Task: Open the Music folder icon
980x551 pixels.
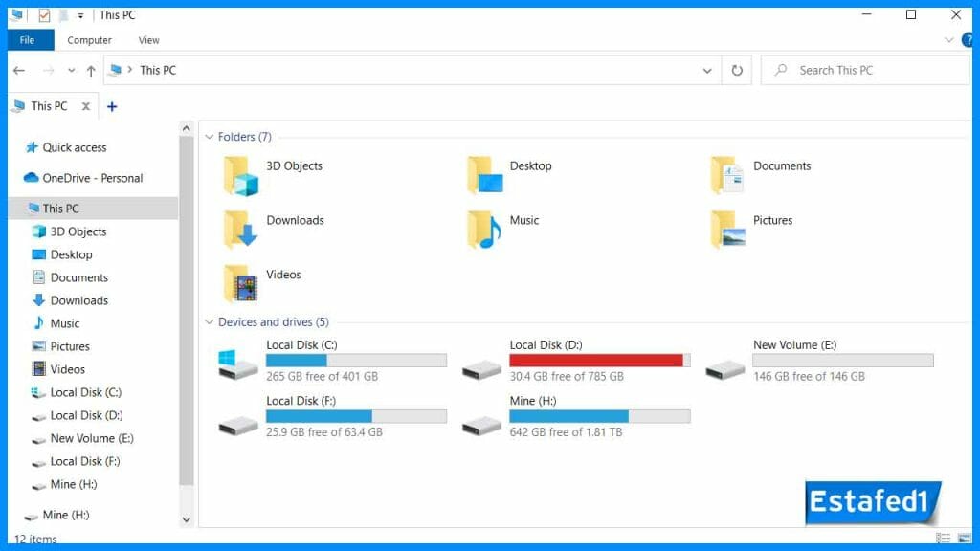Action: (484, 231)
